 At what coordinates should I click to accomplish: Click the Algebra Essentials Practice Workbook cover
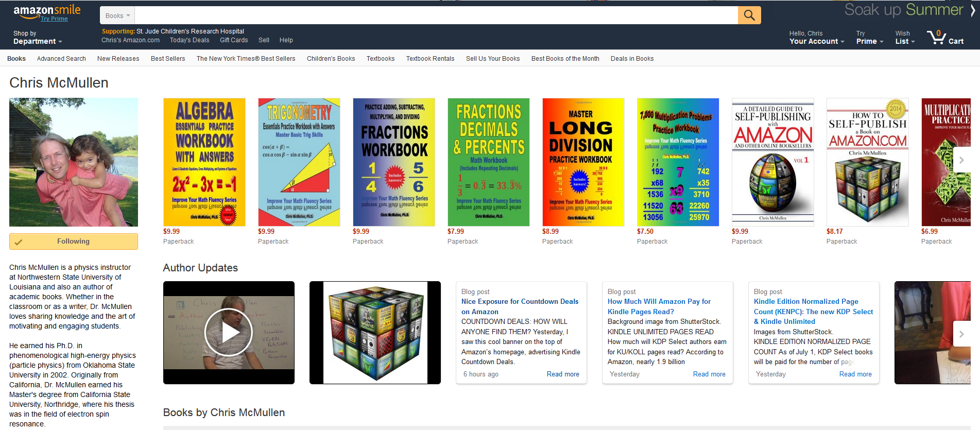204,162
